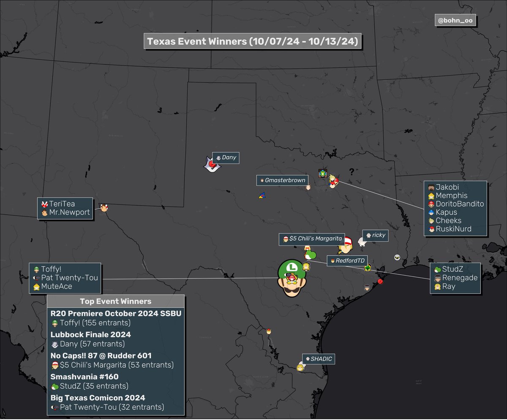
Task: Select TeriTea in the left list box
Action: tap(62, 204)
